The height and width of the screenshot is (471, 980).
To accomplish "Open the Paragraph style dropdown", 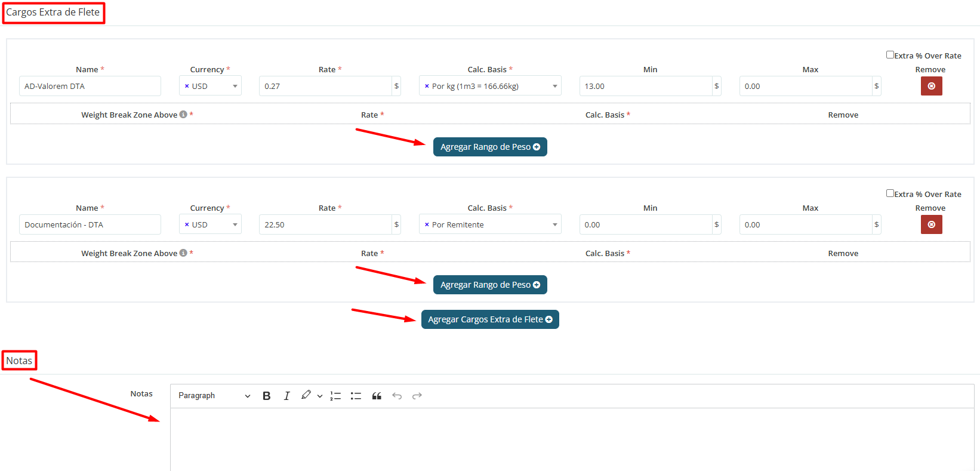I will [214, 396].
